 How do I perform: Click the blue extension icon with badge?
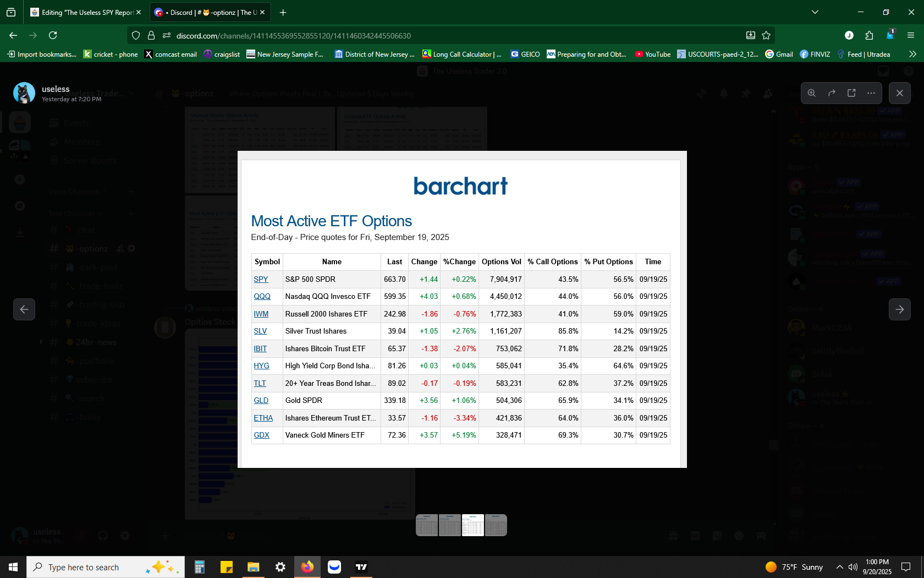coord(890,35)
